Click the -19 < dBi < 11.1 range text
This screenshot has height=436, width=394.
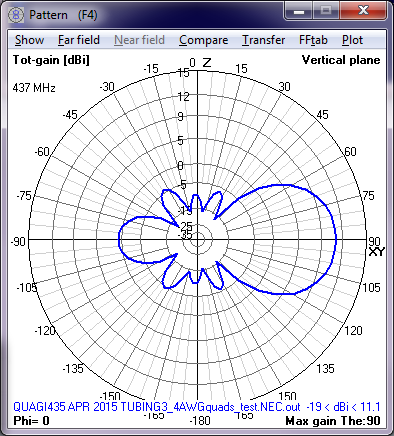pos(343,407)
